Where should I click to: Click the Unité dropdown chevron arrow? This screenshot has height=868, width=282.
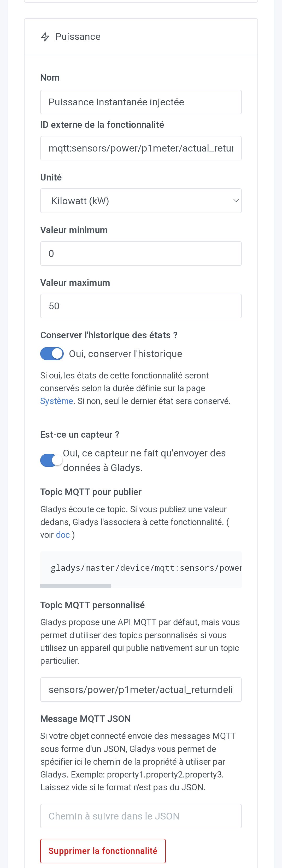coord(236,201)
